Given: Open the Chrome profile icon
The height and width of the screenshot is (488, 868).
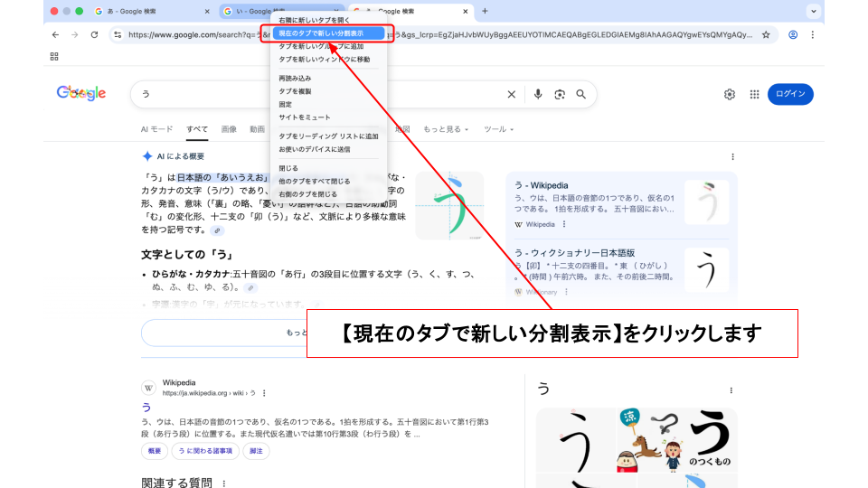Looking at the screenshot, I should tap(793, 34).
